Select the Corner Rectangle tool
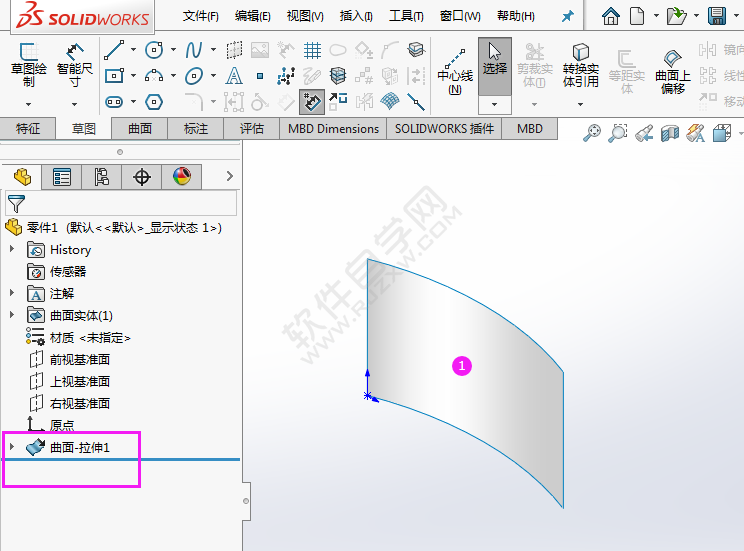This screenshot has height=551, width=744. click(114, 75)
